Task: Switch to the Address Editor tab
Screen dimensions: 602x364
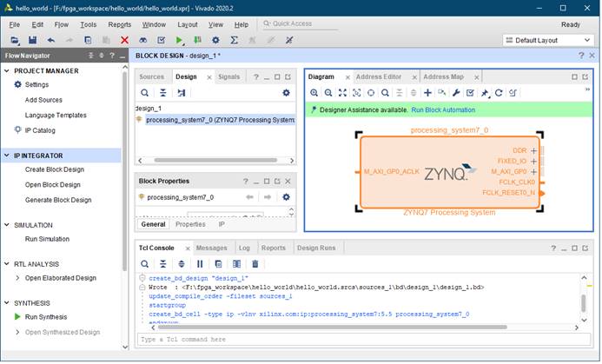Action: click(x=380, y=76)
